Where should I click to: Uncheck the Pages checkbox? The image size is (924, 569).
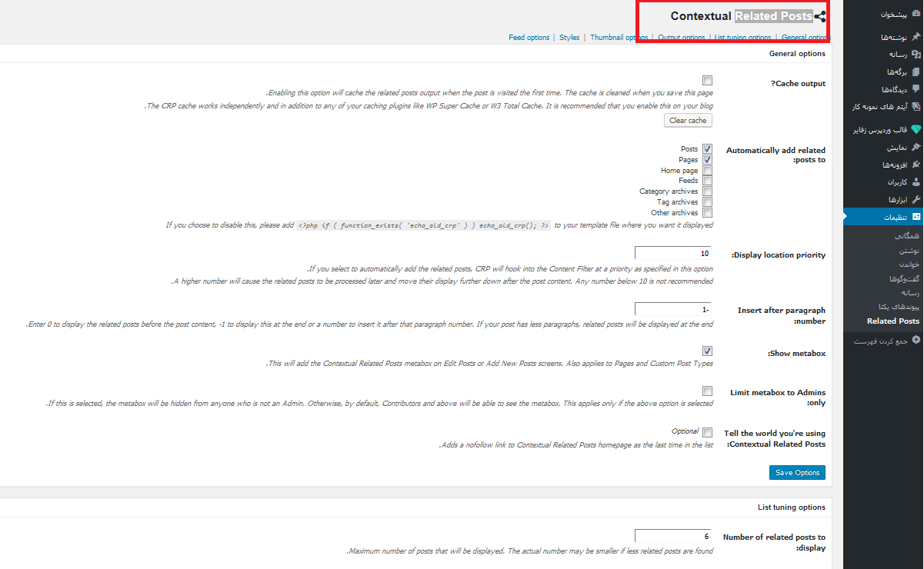(707, 160)
